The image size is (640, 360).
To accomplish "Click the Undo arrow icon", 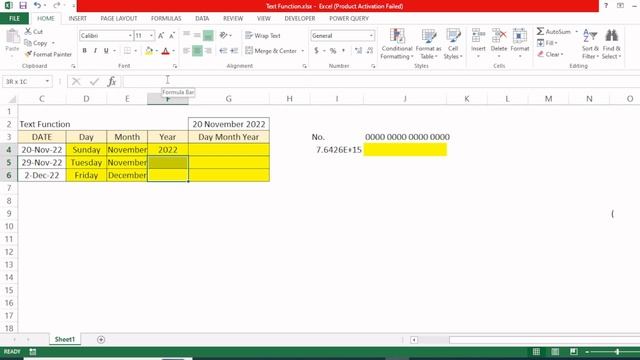I will pos(37,5).
